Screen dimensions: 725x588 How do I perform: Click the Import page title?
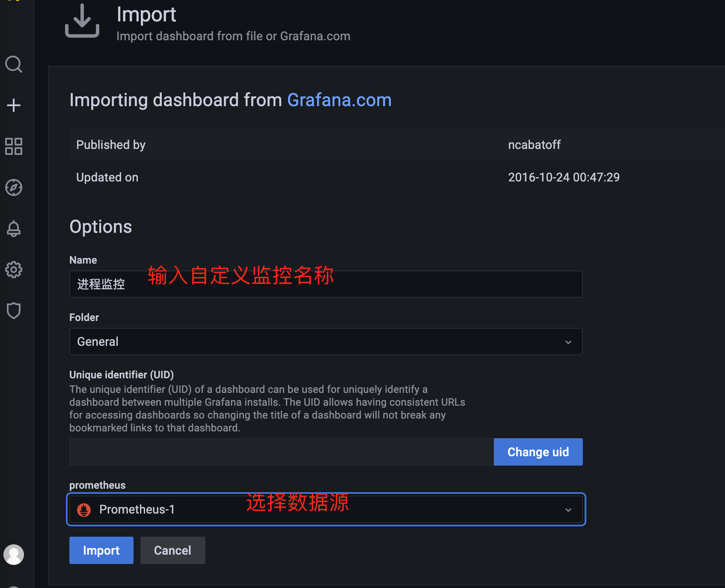[146, 15]
